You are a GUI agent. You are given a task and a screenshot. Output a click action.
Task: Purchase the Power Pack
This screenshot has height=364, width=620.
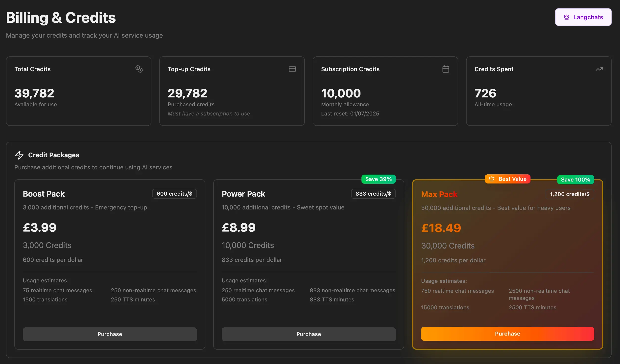pyautogui.click(x=309, y=334)
